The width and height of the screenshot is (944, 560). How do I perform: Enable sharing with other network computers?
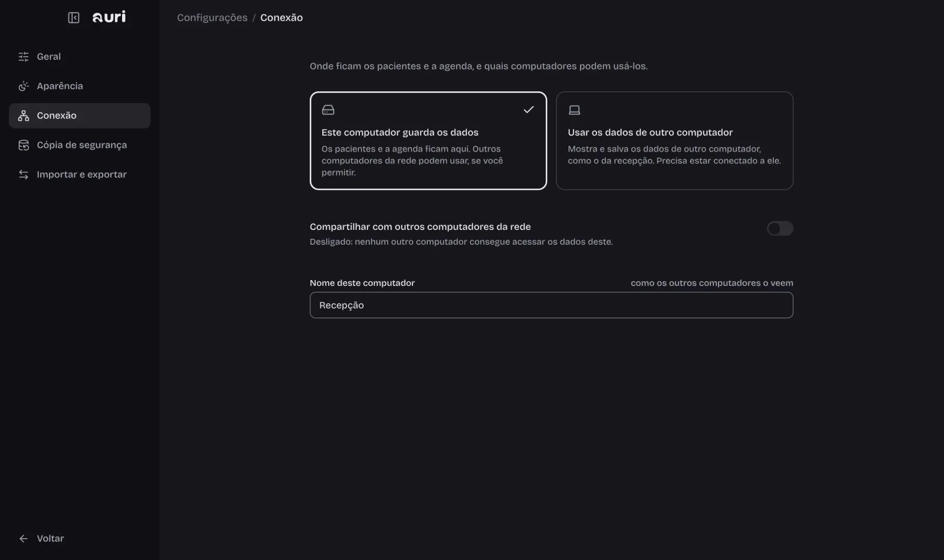[x=780, y=228]
